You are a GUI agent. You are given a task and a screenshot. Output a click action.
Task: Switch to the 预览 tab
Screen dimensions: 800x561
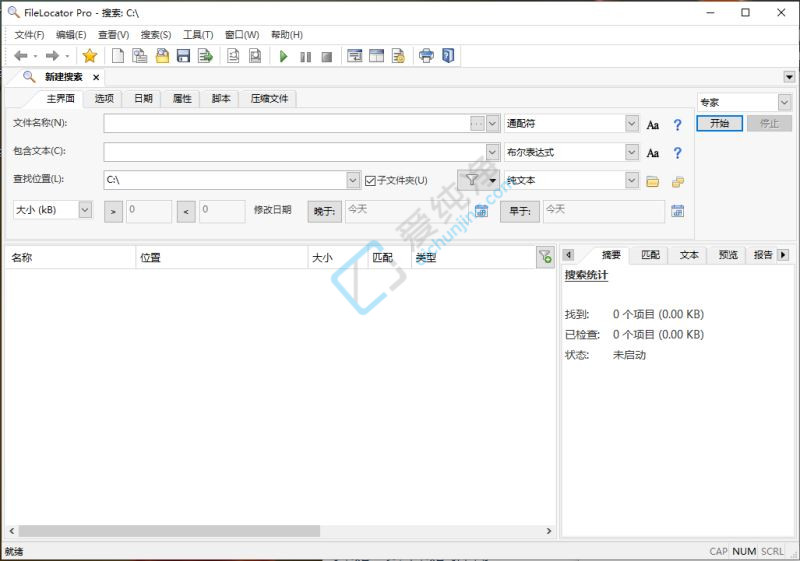coord(728,254)
